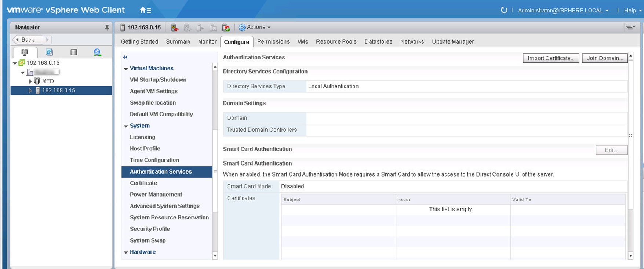Click the Enter Maintenance Mode toolbar icon
This screenshot has height=269, width=644.
click(175, 28)
